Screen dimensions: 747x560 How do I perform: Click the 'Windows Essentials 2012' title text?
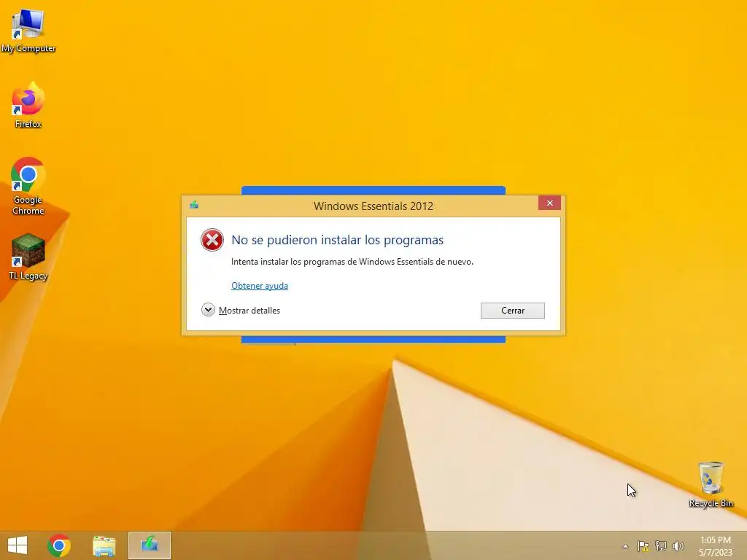coord(373,206)
